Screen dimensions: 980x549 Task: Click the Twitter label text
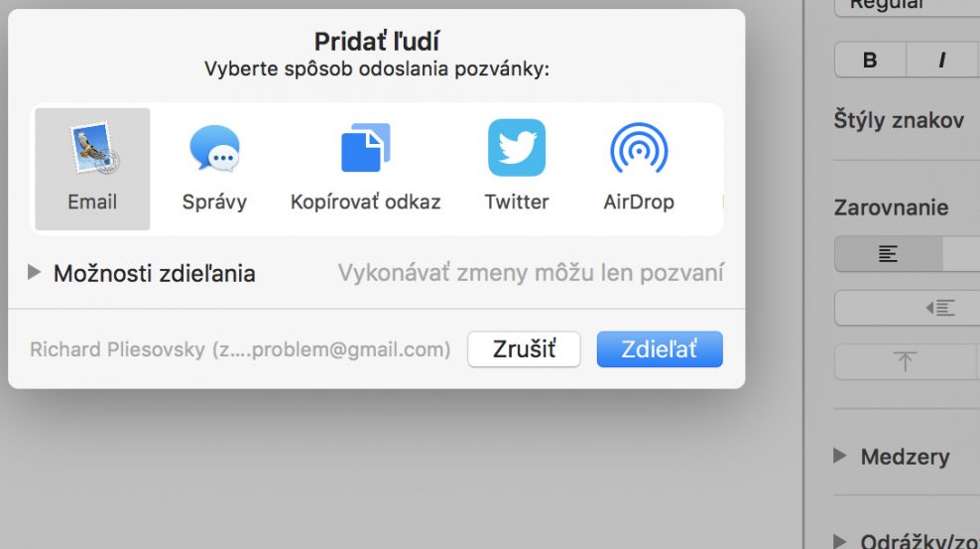[516, 202]
